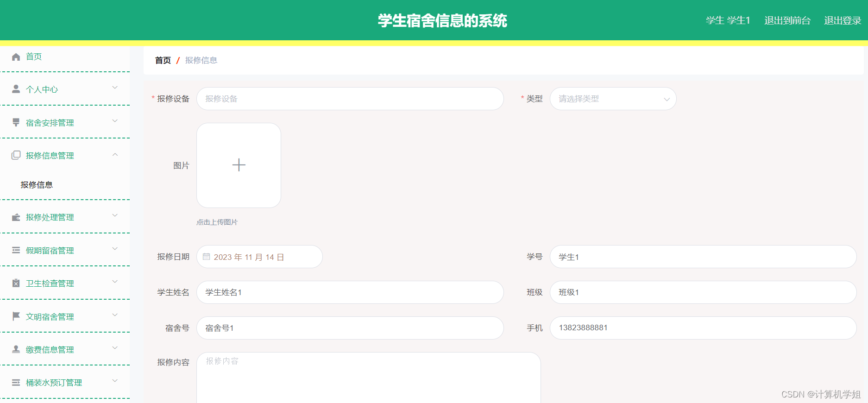Click the 学生 学生1 user label
Viewport: 868px width, 403px height.
pos(728,20)
